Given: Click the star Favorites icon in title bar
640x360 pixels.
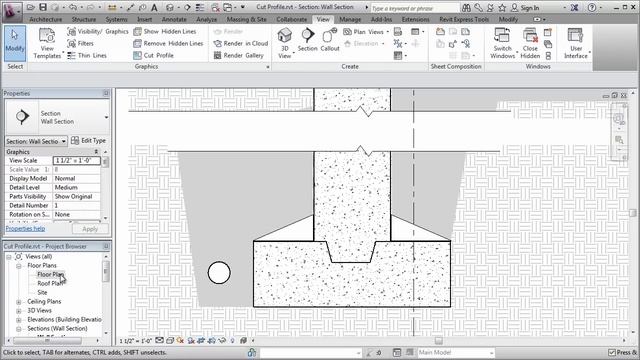Looking at the screenshot, I should pyautogui.click(x=502, y=8).
